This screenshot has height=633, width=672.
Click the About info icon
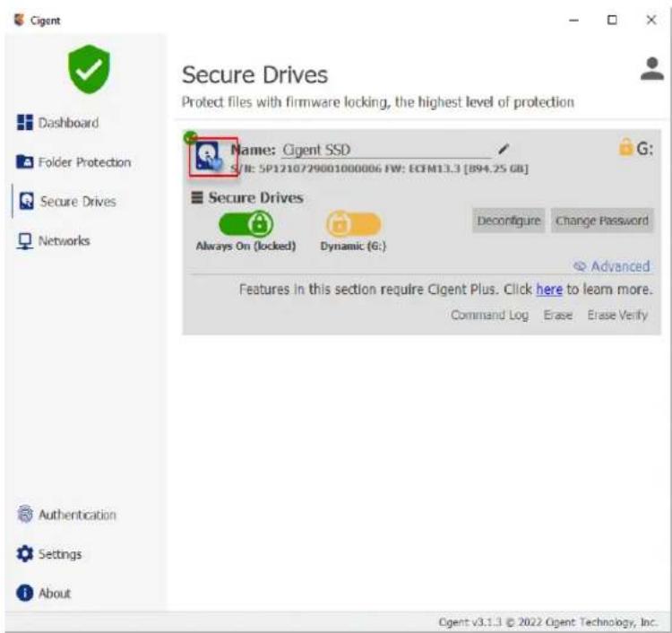pos(24,594)
